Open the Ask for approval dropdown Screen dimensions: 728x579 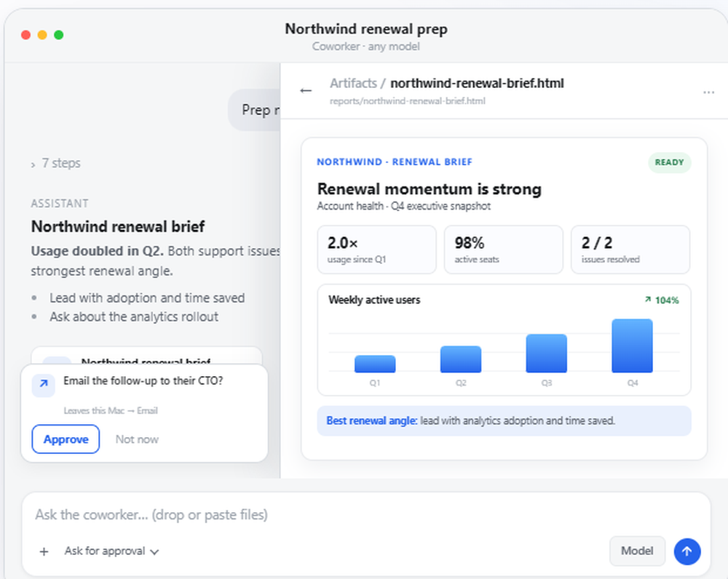click(x=111, y=551)
